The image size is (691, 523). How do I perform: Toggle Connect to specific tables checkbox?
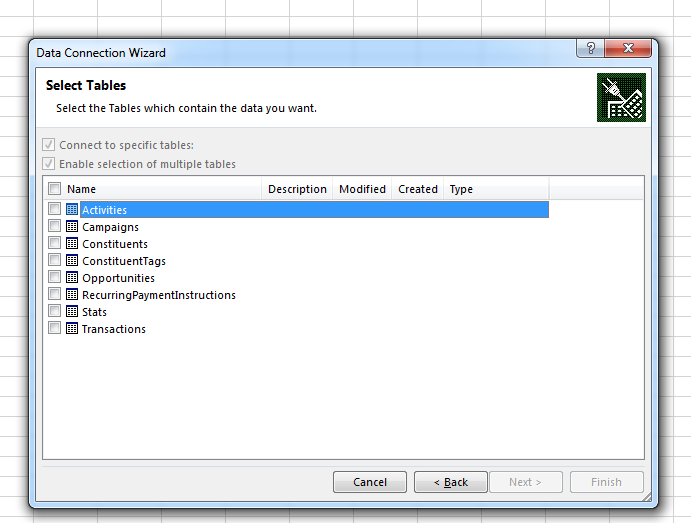pyautogui.click(x=48, y=145)
